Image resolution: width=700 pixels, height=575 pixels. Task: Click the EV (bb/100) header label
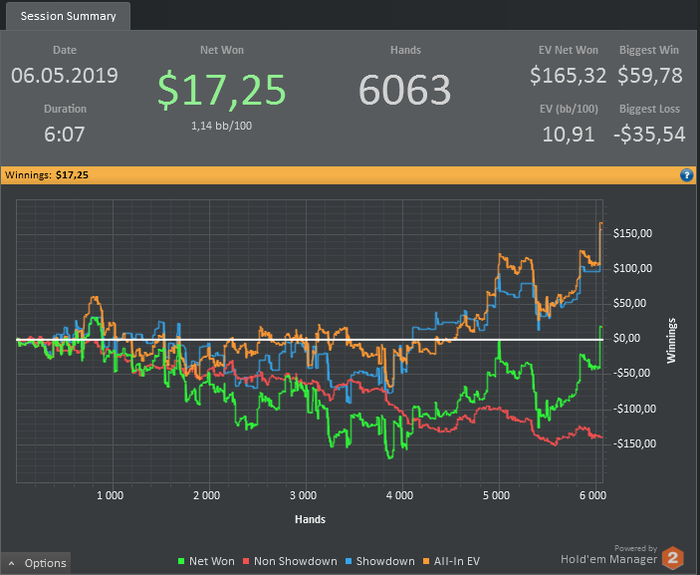pos(569,109)
